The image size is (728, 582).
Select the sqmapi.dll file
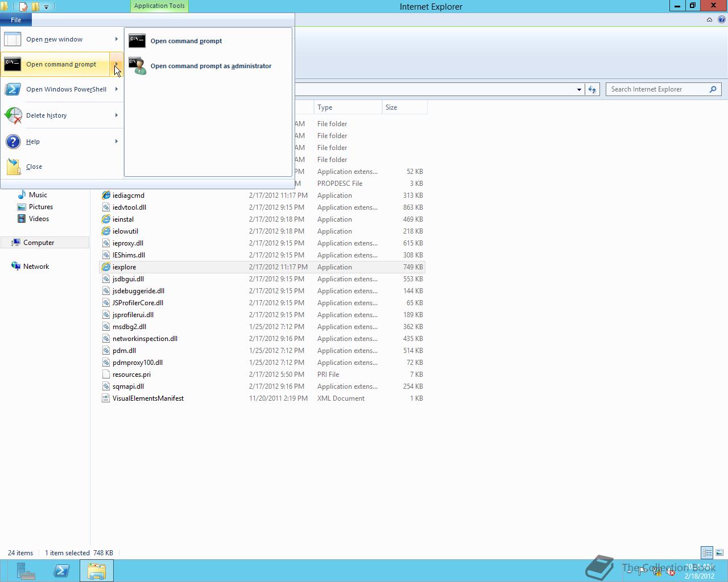point(262,386)
